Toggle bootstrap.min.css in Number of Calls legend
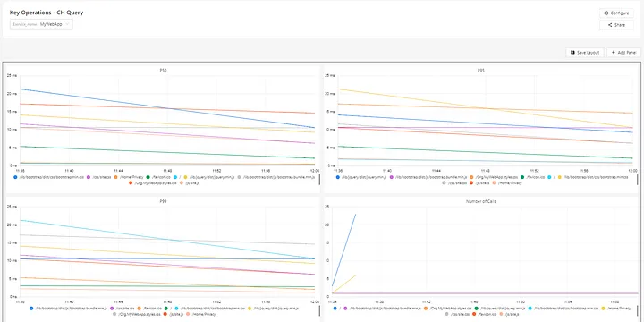 563,308
